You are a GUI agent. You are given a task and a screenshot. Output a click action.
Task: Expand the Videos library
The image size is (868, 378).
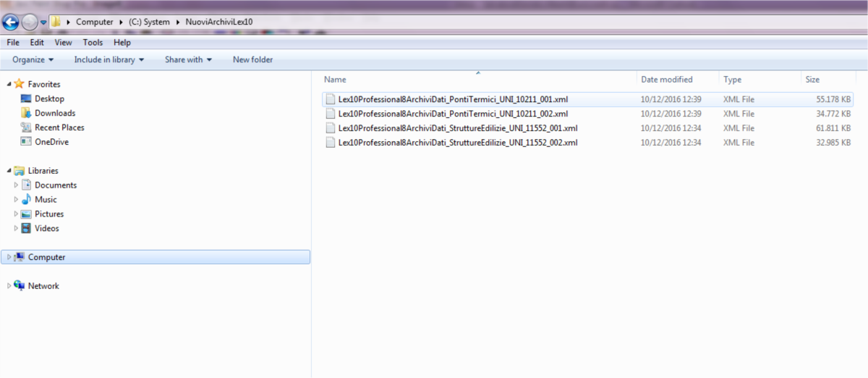coord(17,229)
